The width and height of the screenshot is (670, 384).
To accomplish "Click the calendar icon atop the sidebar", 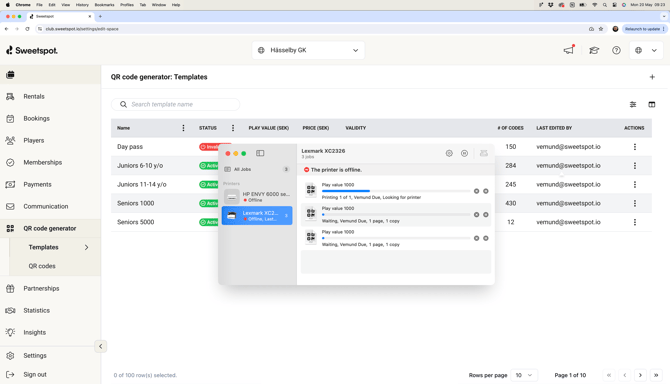I will coord(10,75).
